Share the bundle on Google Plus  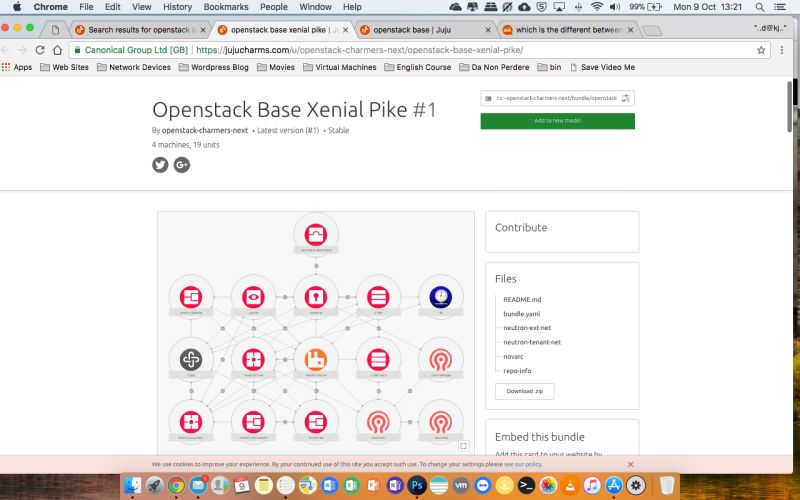tap(182, 165)
